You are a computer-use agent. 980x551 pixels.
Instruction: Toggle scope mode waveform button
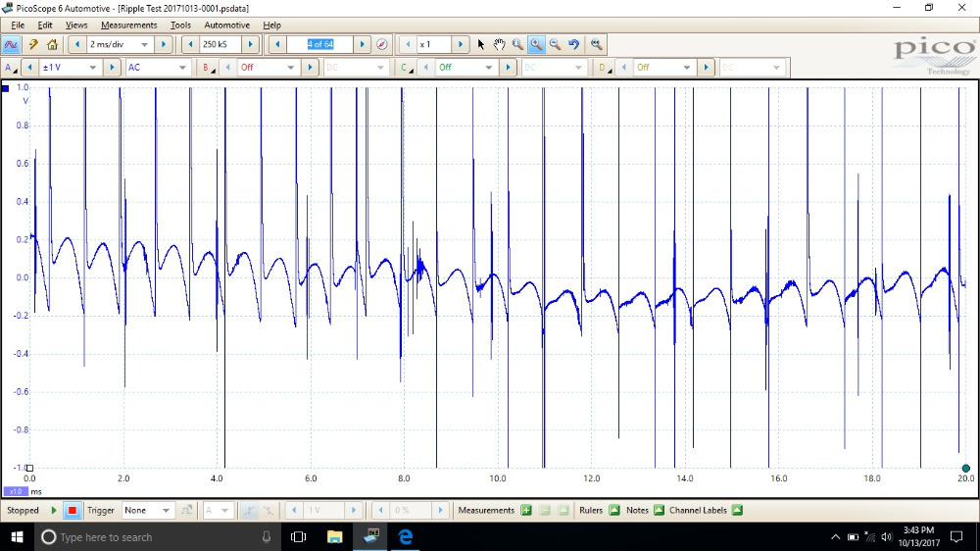point(12,44)
